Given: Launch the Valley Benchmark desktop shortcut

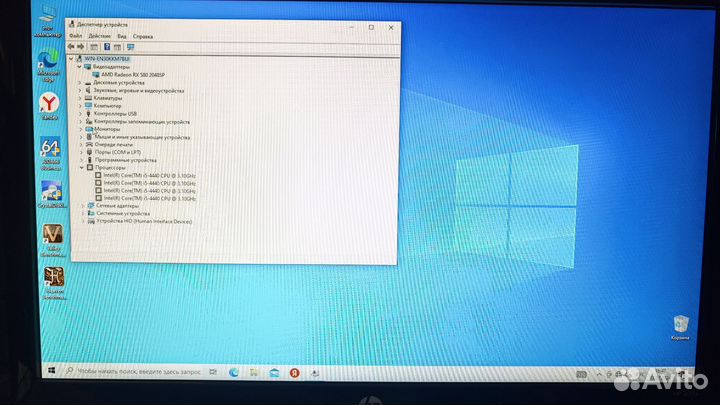Looking at the screenshot, I should [x=53, y=240].
